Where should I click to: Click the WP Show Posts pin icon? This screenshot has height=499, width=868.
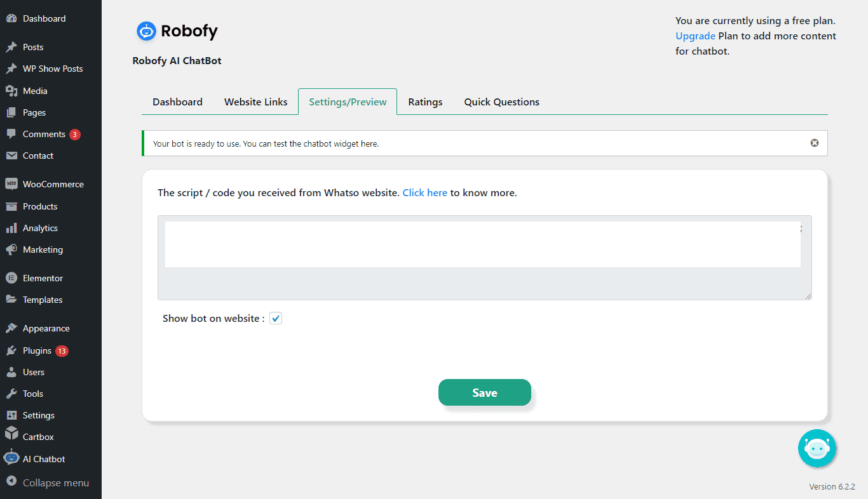pos(11,69)
